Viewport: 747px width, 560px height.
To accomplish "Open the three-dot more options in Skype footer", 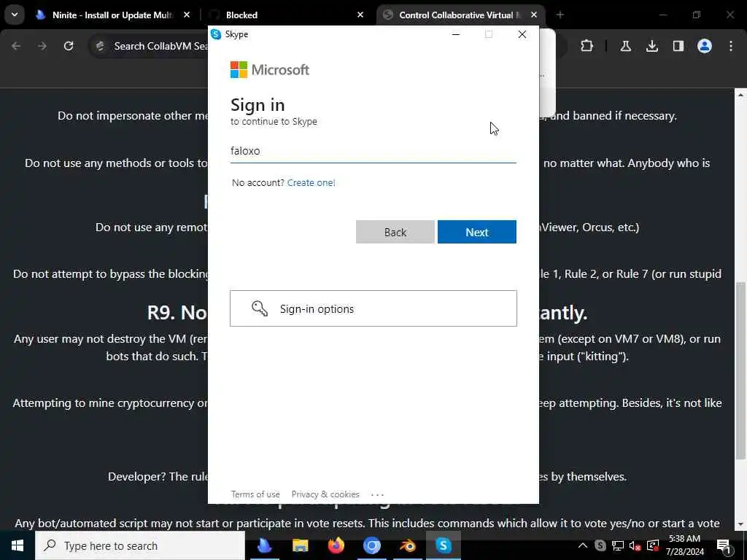I will (377, 495).
